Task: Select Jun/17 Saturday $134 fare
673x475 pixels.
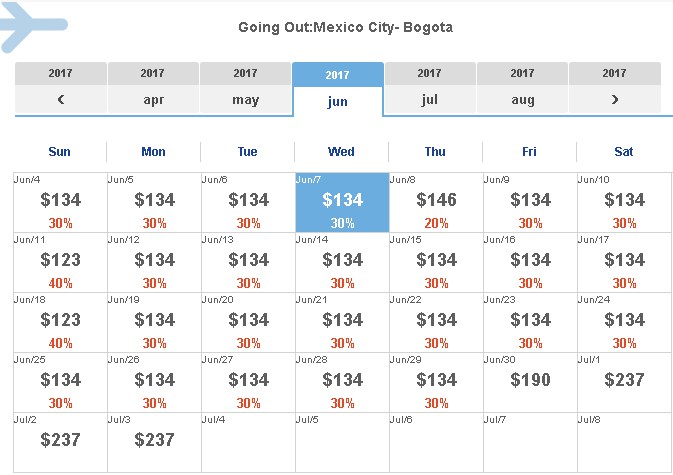Action: pos(624,263)
